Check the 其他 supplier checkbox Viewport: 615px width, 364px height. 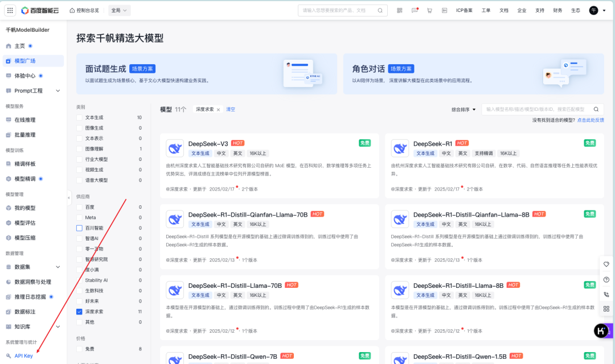[79, 322]
